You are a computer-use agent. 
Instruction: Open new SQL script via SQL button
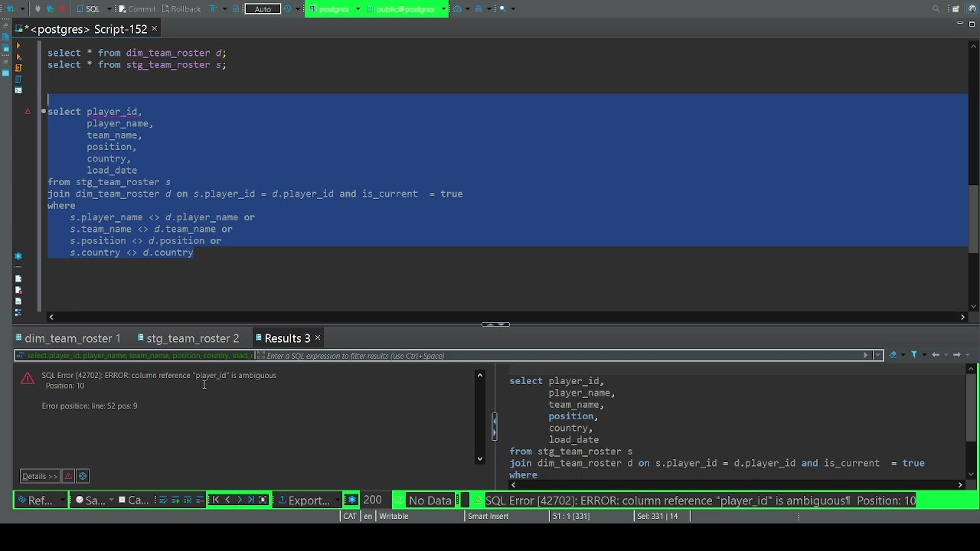[88, 8]
